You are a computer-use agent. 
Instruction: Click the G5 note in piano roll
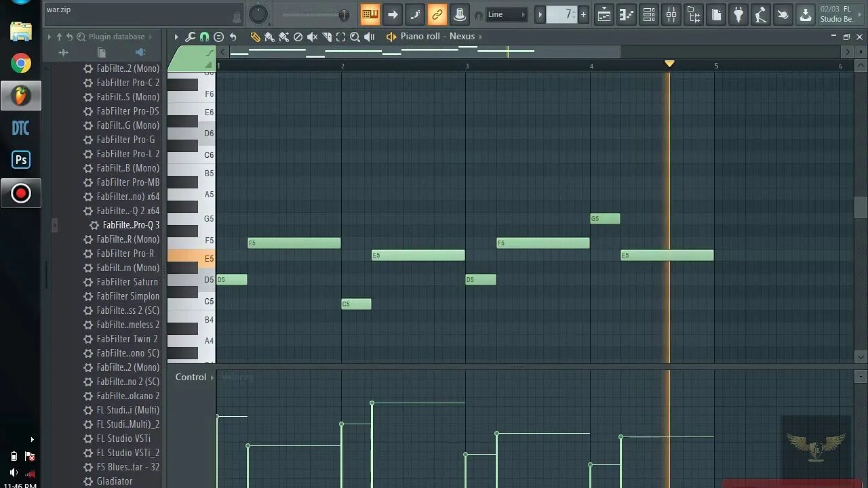(x=605, y=219)
